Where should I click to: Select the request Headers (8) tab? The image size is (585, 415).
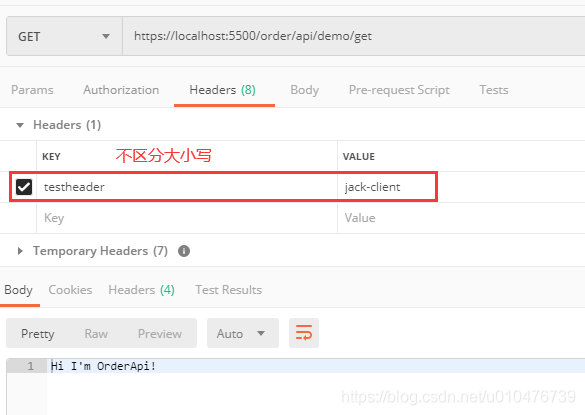click(x=223, y=90)
